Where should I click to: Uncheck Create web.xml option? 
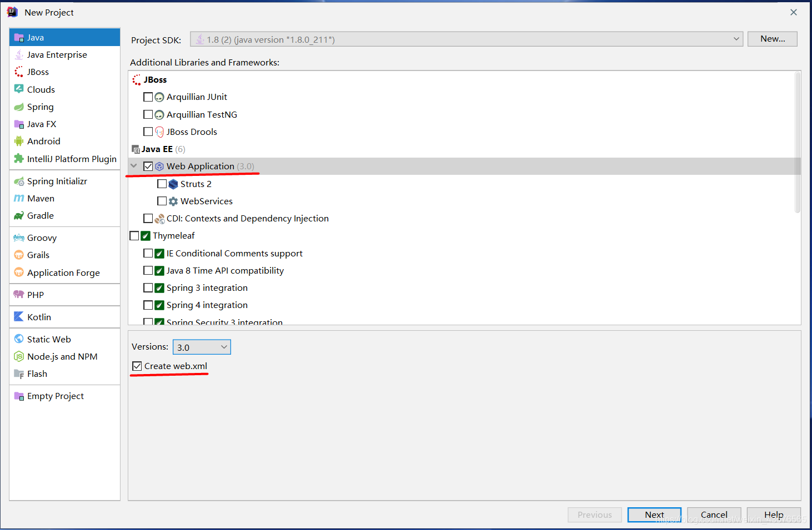tap(137, 366)
